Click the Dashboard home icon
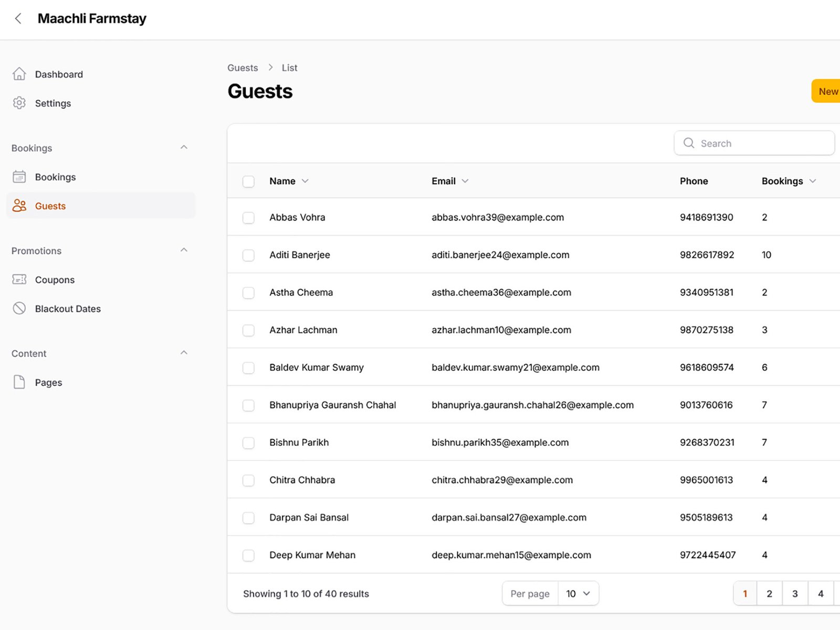840x630 pixels. (19, 74)
